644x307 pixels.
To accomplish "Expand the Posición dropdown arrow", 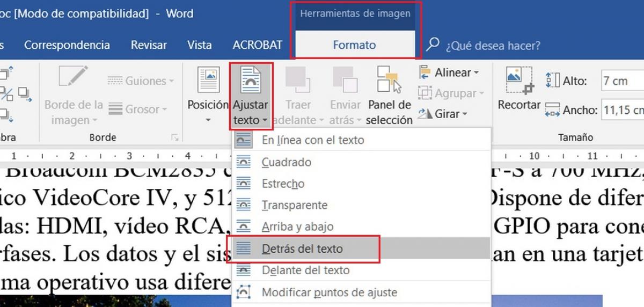I will pos(208,120).
